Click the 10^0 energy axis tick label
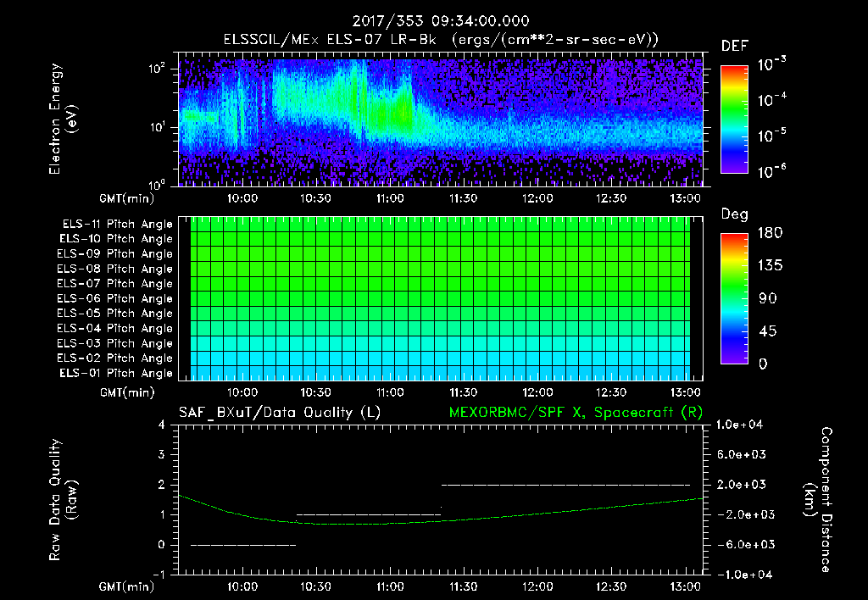This screenshot has height=600, width=868. tap(157, 185)
